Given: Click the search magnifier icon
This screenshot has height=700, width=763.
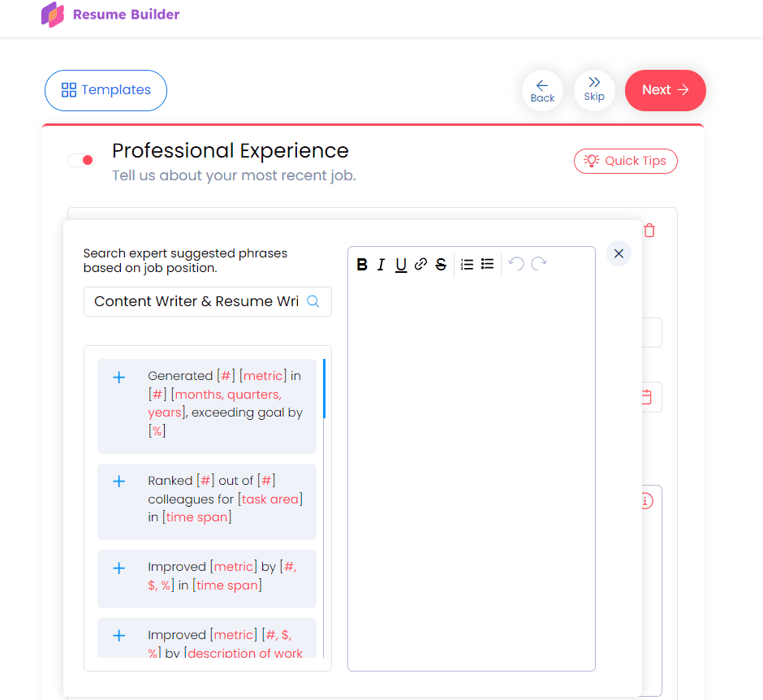Looking at the screenshot, I should coord(313,301).
